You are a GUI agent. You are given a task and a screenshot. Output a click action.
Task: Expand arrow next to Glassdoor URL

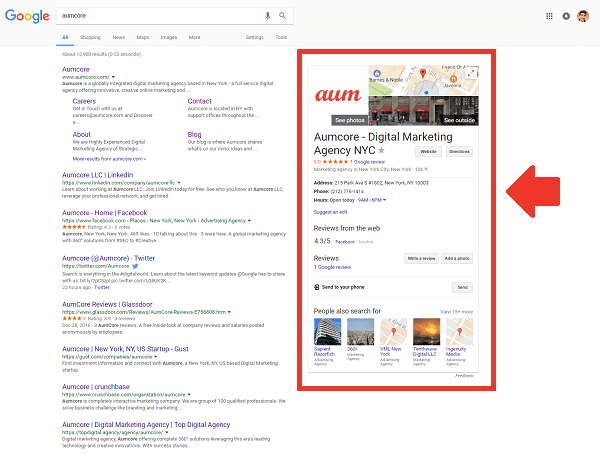click(x=229, y=312)
